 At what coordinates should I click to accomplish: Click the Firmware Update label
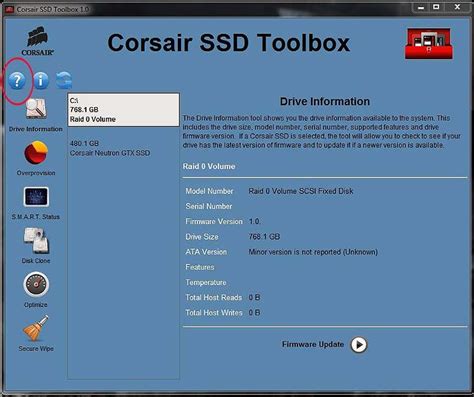pyautogui.click(x=313, y=344)
